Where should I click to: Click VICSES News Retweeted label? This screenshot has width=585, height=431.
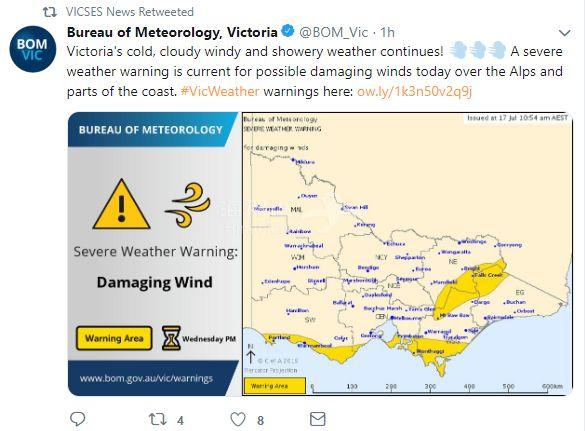[x=130, y=12]
